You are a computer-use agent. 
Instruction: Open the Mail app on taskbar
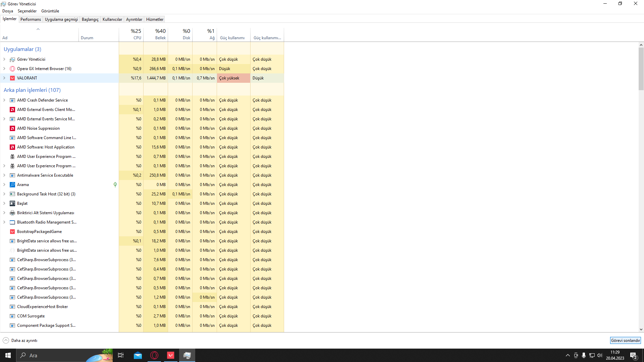tap(138, 355)
